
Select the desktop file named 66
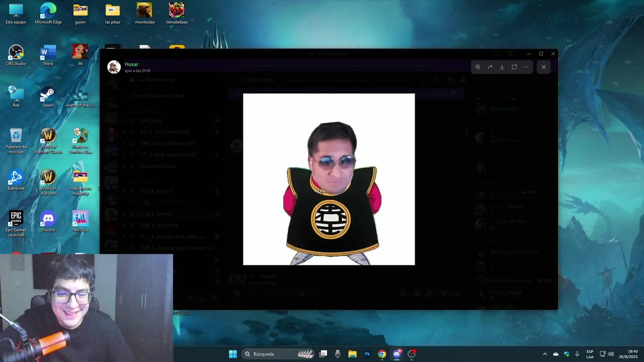coord(80,55)
